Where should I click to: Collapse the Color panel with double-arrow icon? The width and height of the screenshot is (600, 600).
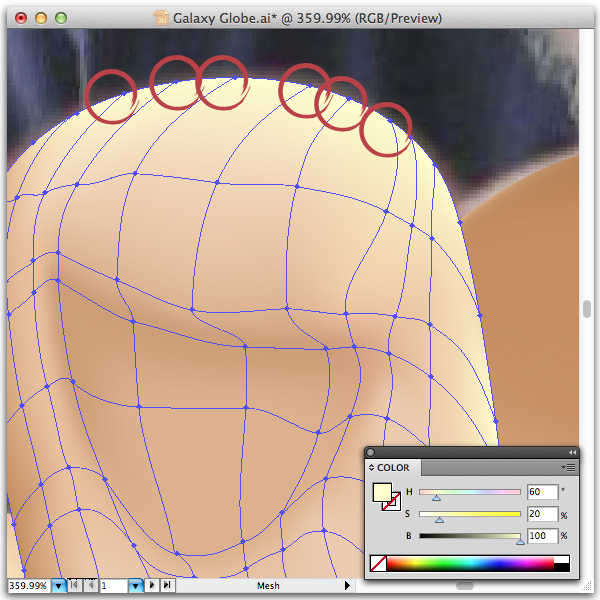[x=572, y=453]
